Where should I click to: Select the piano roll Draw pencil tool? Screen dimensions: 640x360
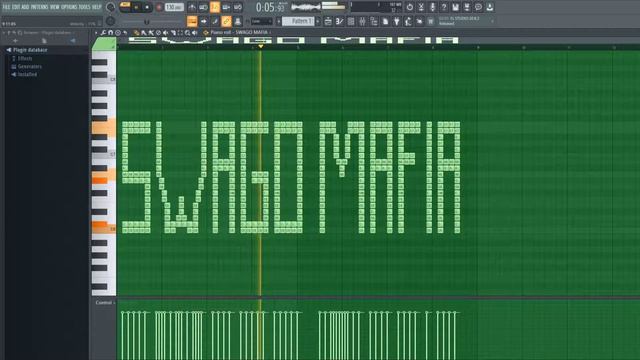136,33
